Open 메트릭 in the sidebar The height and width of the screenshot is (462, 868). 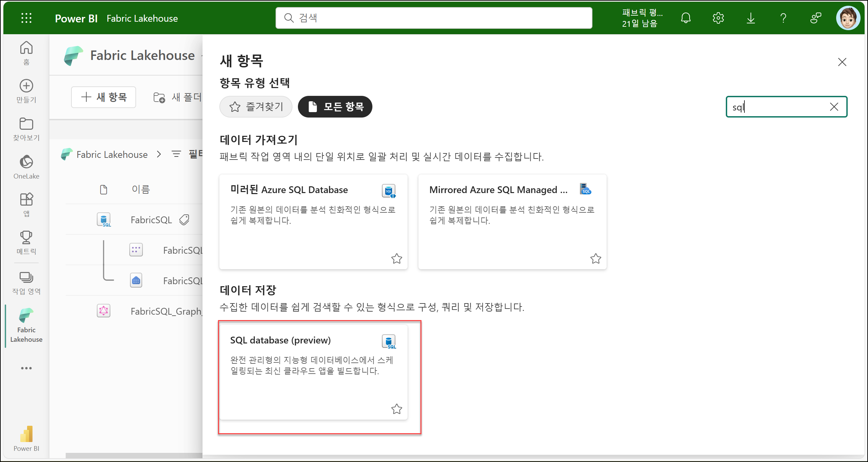26,243
